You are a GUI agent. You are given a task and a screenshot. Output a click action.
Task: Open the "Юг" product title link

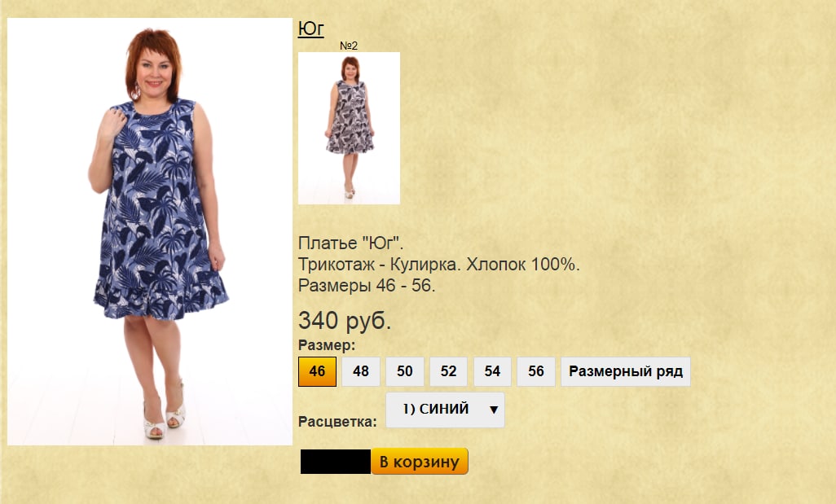pyautogui.click(x=310, y=28)
